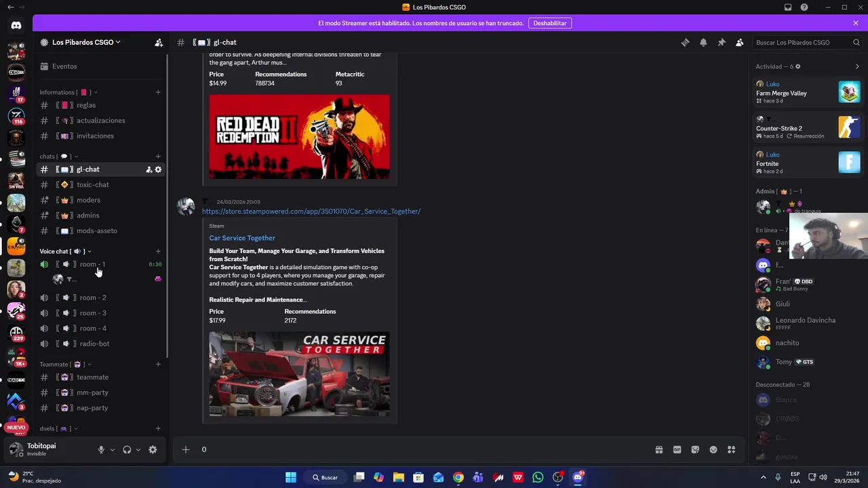868x488 pixels.
Task: Create invite for gl-chat channel
Action: coord(149,169)
